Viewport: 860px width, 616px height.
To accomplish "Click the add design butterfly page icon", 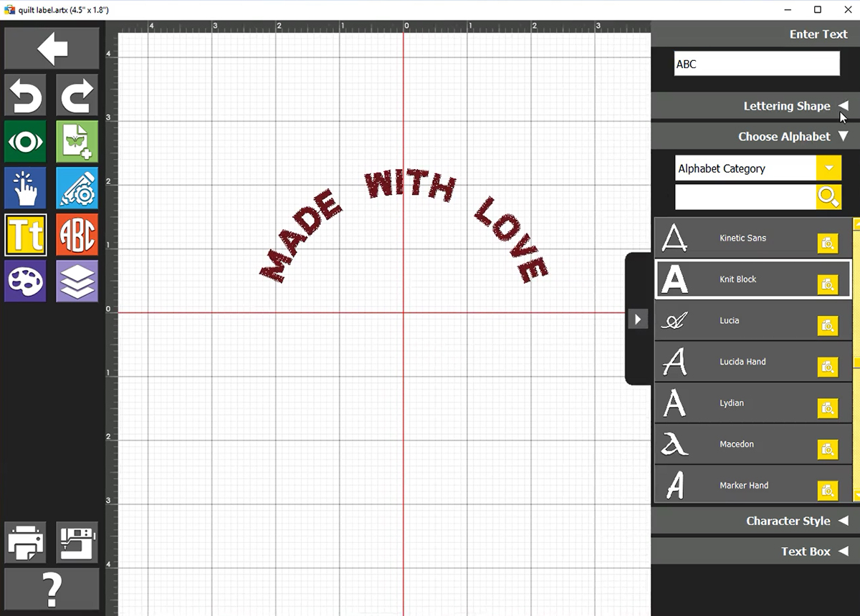I will [x=77, y=142].
